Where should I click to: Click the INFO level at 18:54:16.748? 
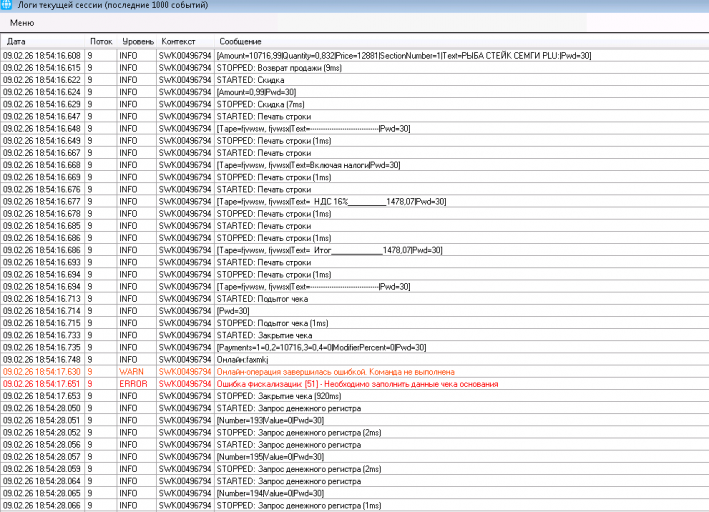(x=128, y=360)
